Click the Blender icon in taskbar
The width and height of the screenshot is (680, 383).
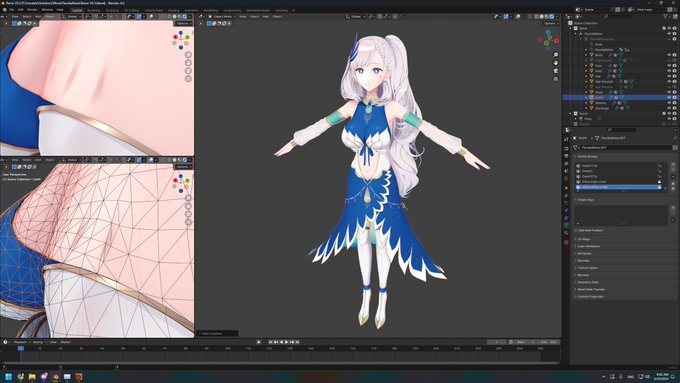click(56, 376)
